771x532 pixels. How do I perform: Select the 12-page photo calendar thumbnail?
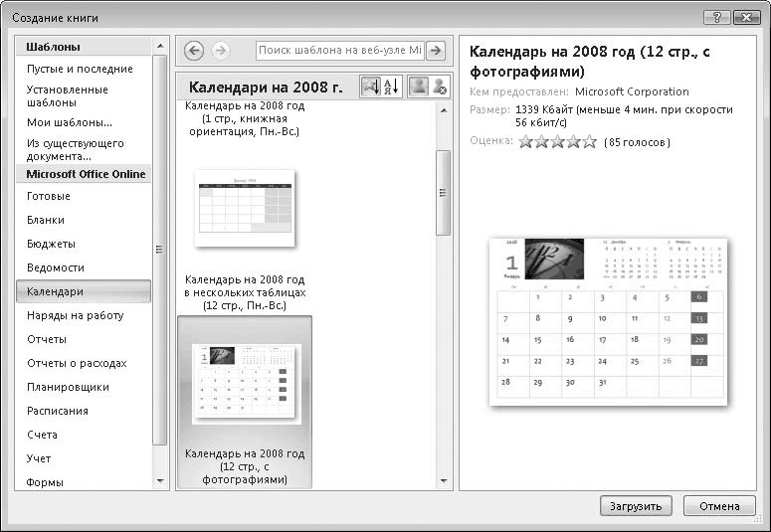pyautogui.click(x=245, y=383)
